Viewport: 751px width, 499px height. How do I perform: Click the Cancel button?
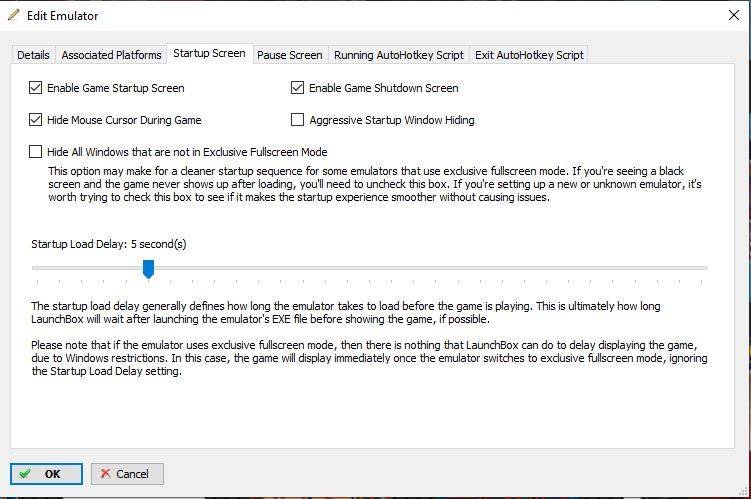pyautogui.click(x=127, y=474)
